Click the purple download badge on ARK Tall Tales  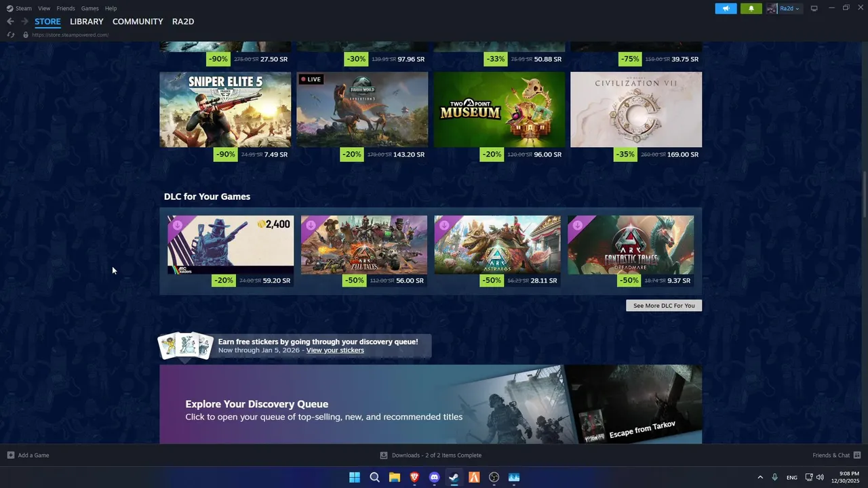coord(311,224)
